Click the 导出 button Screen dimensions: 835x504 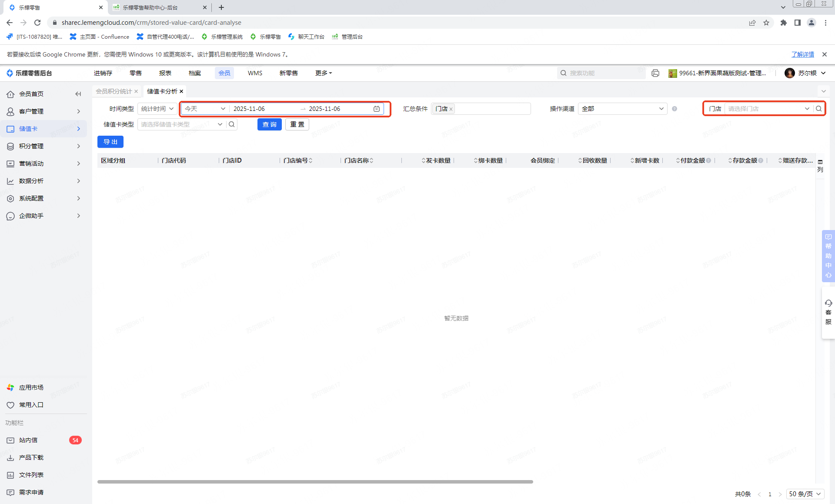tap(110, 142)
